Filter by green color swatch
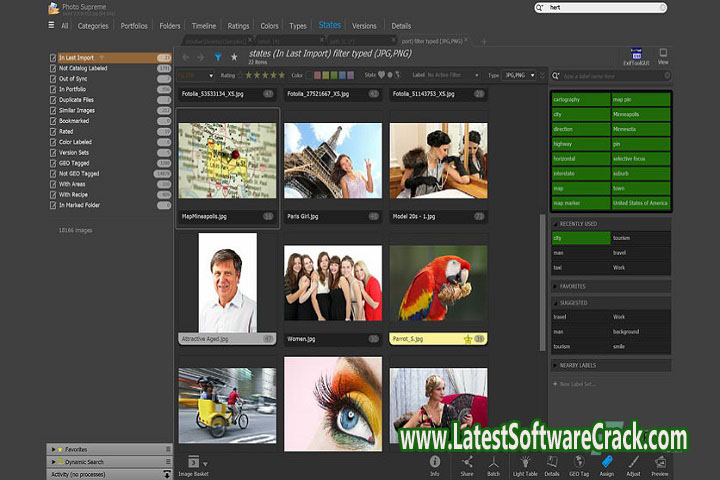 pyautogui.click(x=334, y=75)
